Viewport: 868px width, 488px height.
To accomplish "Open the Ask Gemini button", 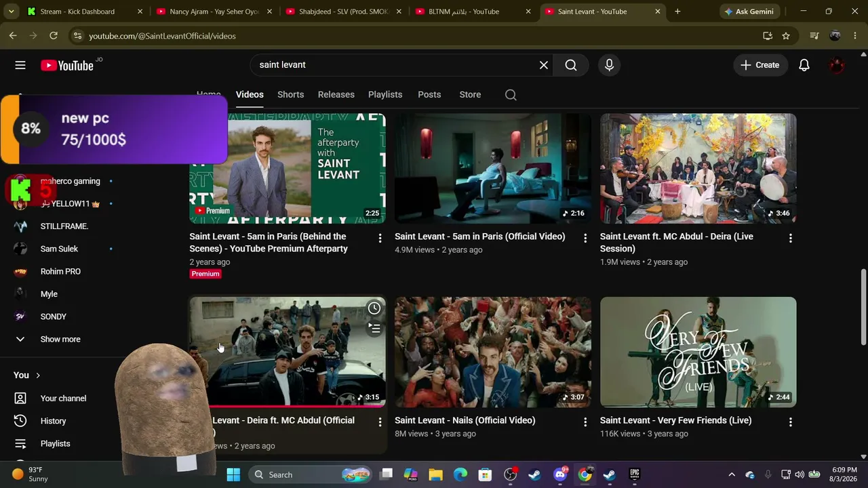I will 749,12.
